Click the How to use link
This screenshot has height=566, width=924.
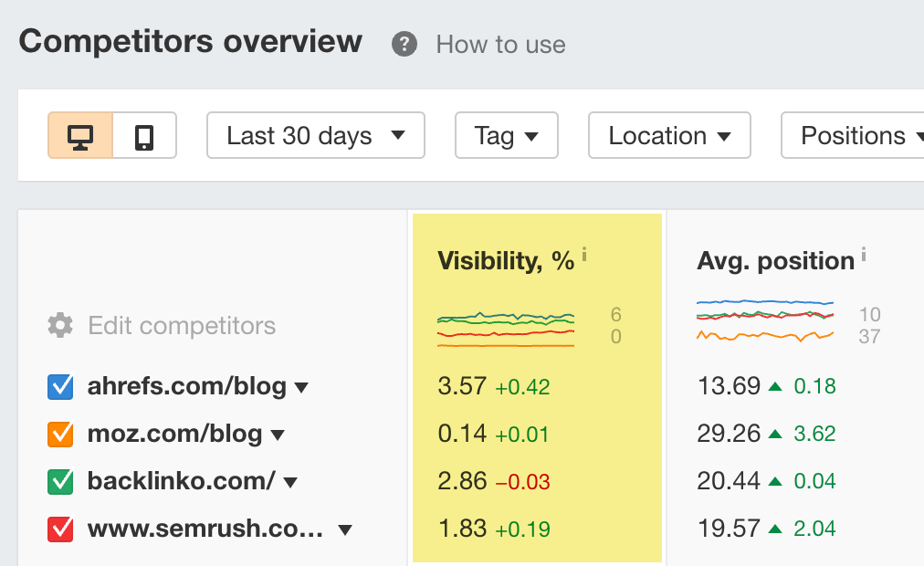[500, 43]
